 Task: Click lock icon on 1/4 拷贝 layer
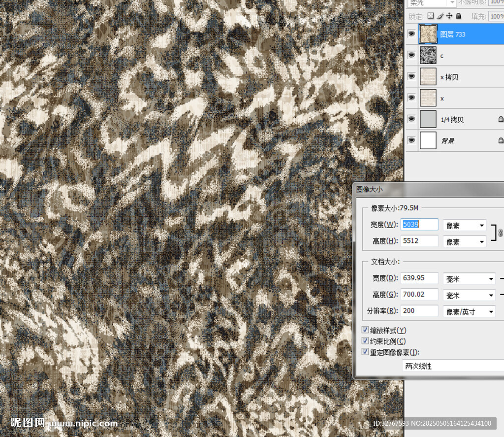pyautogui.click(x=501, y=119)
